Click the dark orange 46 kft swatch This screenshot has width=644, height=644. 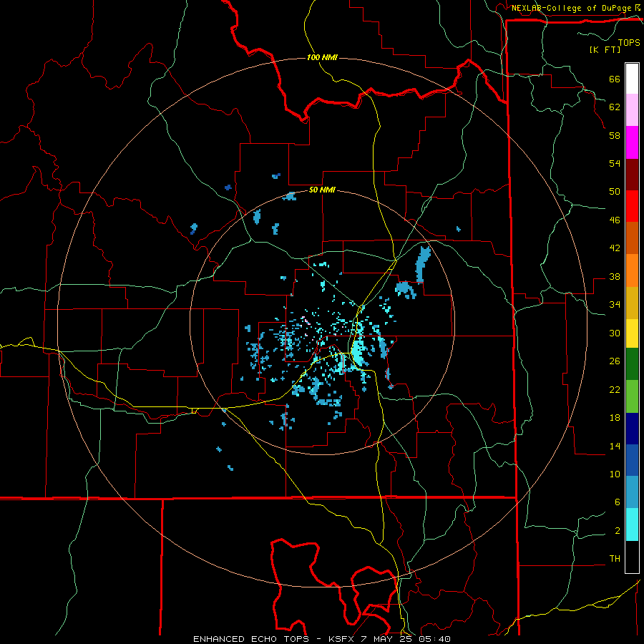(x=632, y=238)
